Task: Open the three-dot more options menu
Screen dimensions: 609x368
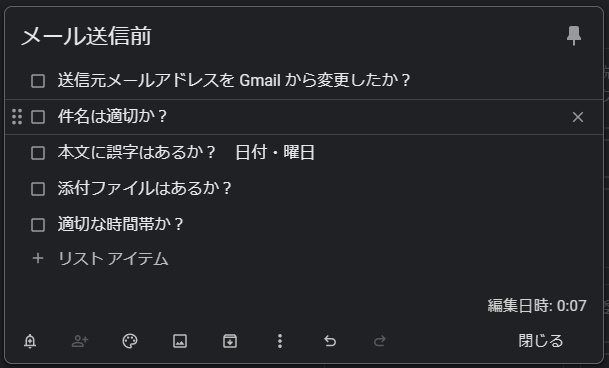Action: pos(280,341)
